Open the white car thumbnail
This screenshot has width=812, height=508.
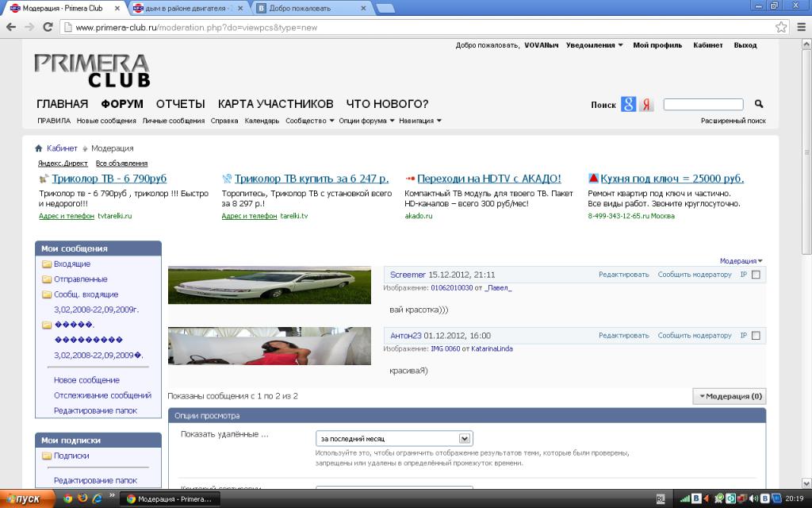point(270,285)
